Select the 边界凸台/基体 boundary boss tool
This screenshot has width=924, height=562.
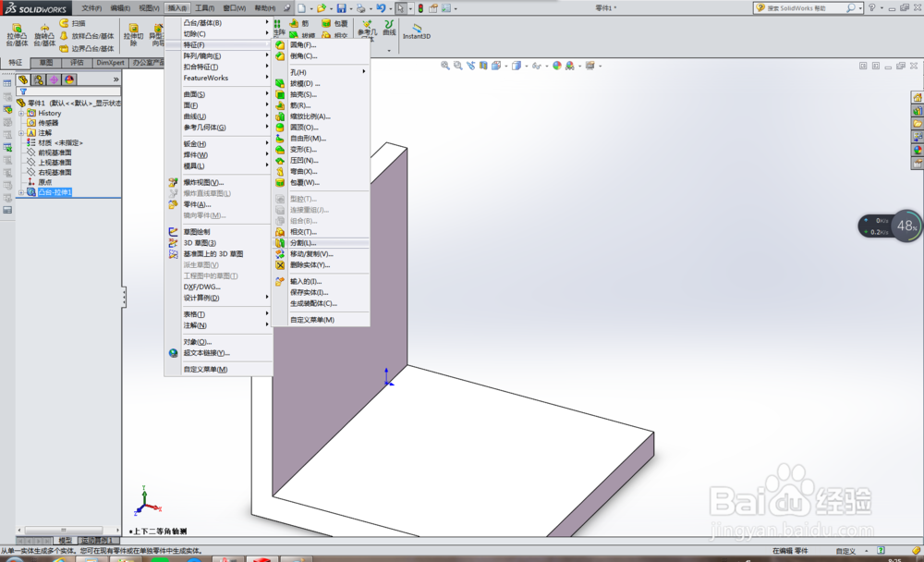(x=87, y=48)
